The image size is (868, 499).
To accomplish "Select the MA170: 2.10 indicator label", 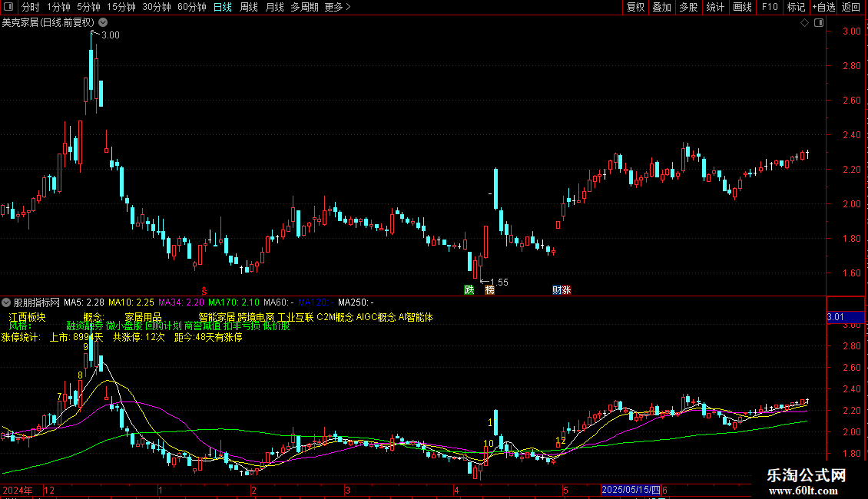I will point(234,302).
